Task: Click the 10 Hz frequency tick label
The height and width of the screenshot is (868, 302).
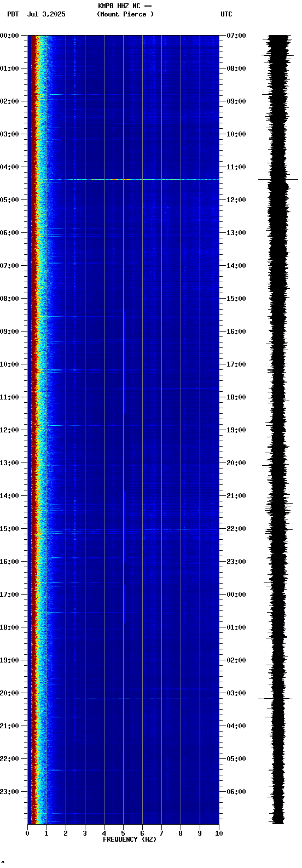Action: click(x=219, y=833)
